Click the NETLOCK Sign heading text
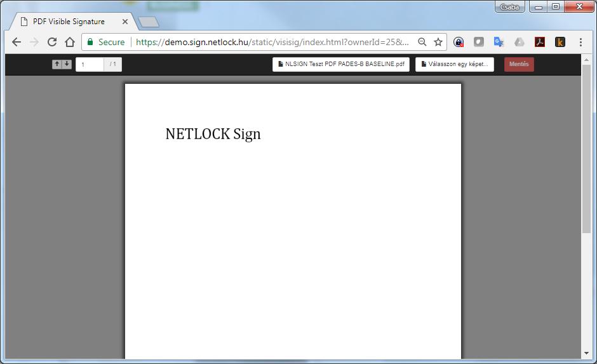The image size is (597, 364). point(213,135)
